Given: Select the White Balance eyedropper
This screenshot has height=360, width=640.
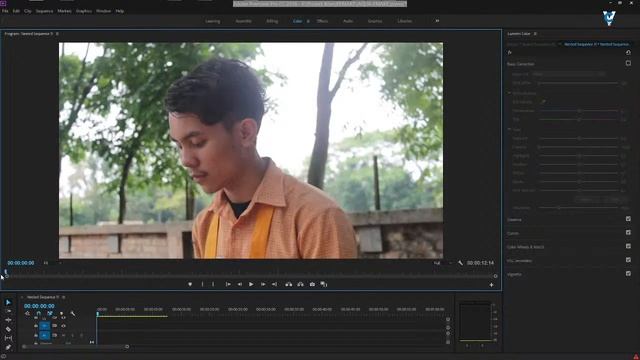Looking at the screenshot, I should coord(543,102).
